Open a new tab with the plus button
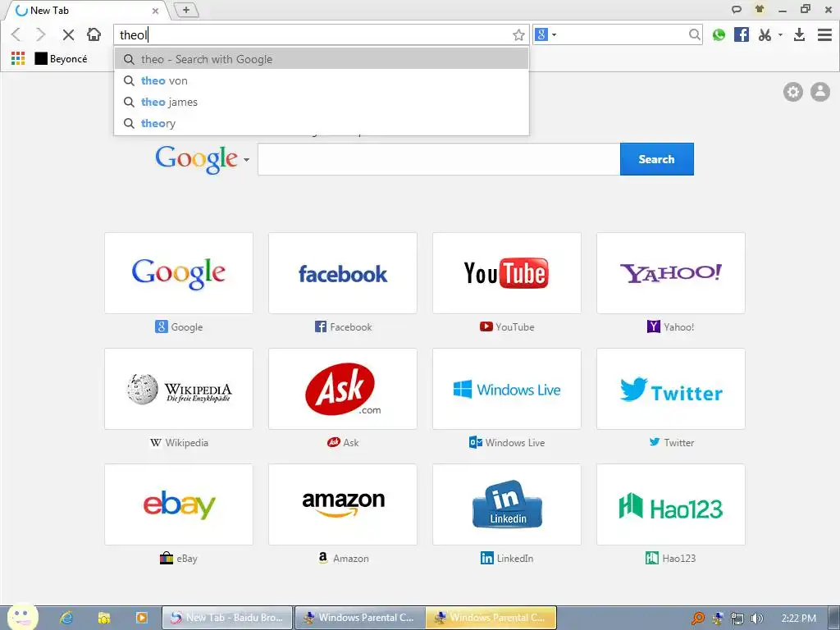 (x=186, y=10)
